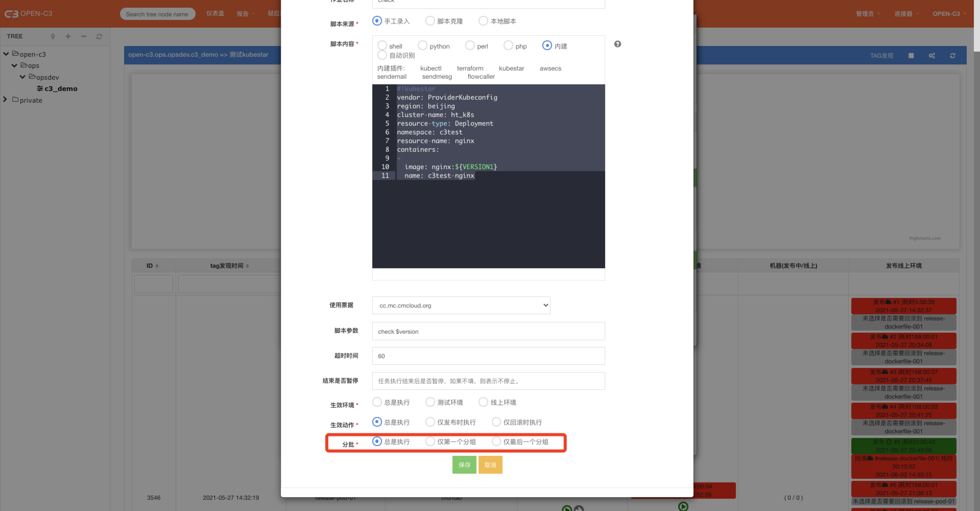Click the red 发布 #4 status block

click(x=903, y=411)
